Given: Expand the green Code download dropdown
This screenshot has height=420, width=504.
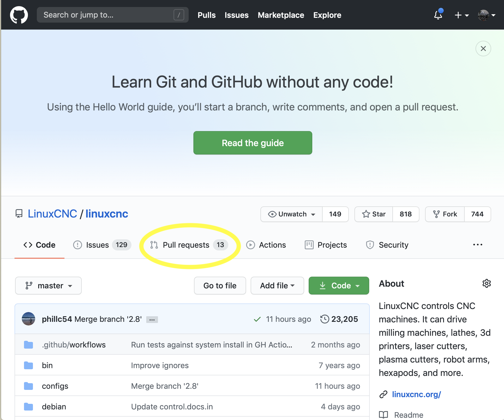Looking at the screenshot, I should click(339, 286).
